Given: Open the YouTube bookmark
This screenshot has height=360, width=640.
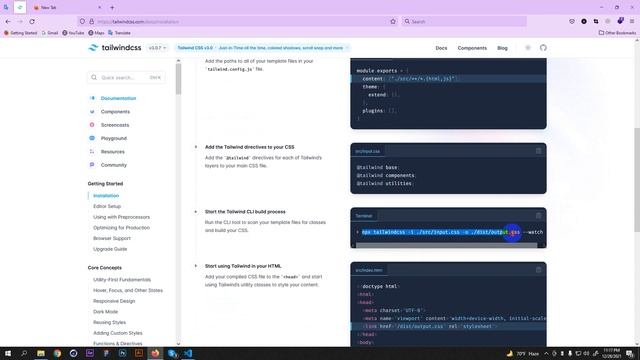Looking at the screenshot, I should coord(73,33).
